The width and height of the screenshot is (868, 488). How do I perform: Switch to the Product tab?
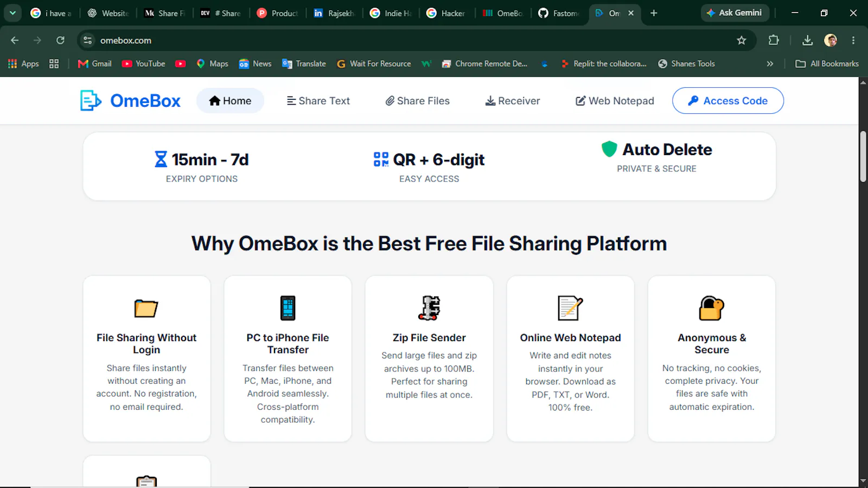pyautogui.click(x=278, y=13)
